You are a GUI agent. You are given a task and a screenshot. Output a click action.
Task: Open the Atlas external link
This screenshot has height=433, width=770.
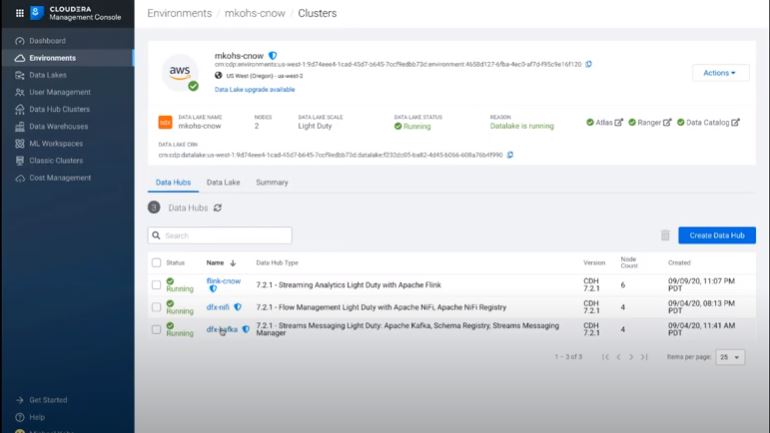[x=605, y=122]
